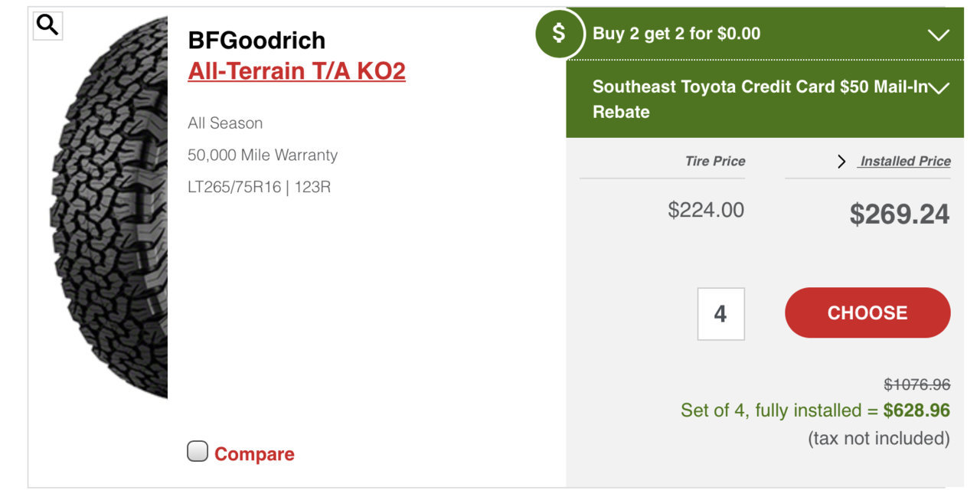Click the green dollar sign promo icon
Screen dimensions: 980x497
point(560,34)
